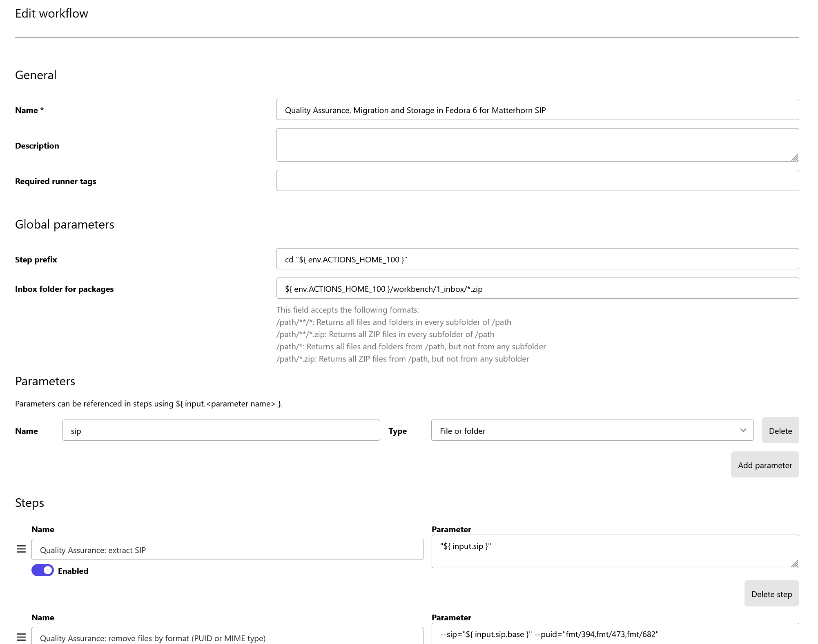
Task: Select the Inbox folder for packages field
Action: pos(537,288)
